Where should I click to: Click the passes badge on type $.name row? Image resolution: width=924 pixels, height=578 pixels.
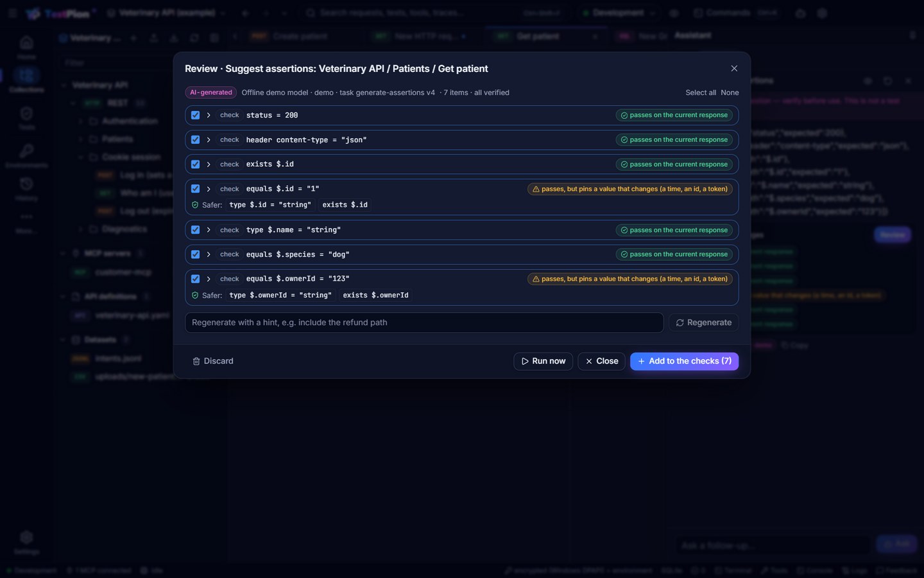[x=674, y=230]
